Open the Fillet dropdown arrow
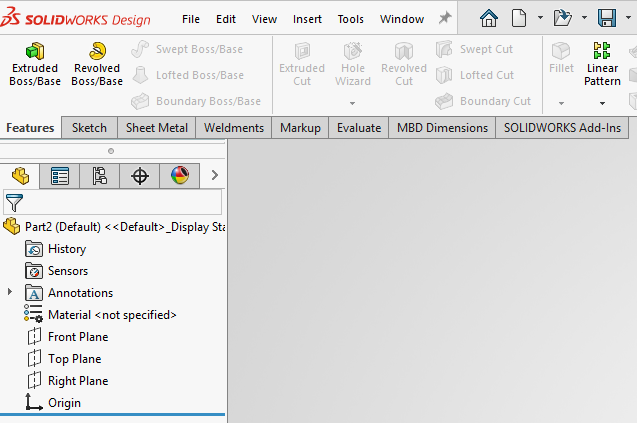Viewport: 637px width, 423px height. coord(561,103)
